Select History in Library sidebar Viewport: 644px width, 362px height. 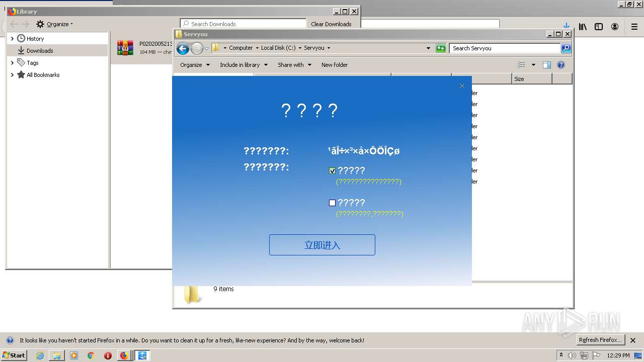pos(35,39)
